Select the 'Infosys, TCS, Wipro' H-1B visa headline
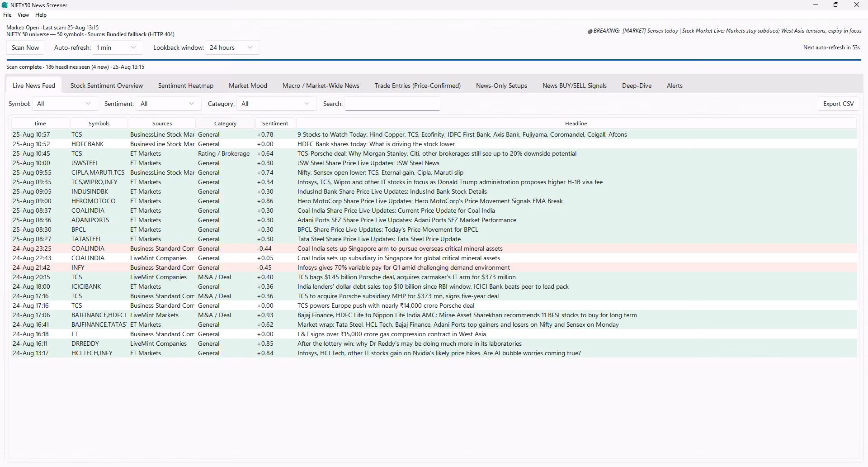The width and height of the screenshot is (868, 467). [450, 182]
